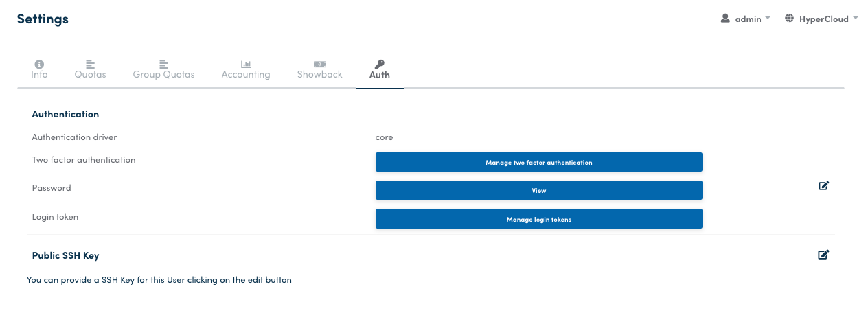Click the Accounting bar chart icon
The image size is (868, 311).
pyautogui.click(x=245, y=64)
